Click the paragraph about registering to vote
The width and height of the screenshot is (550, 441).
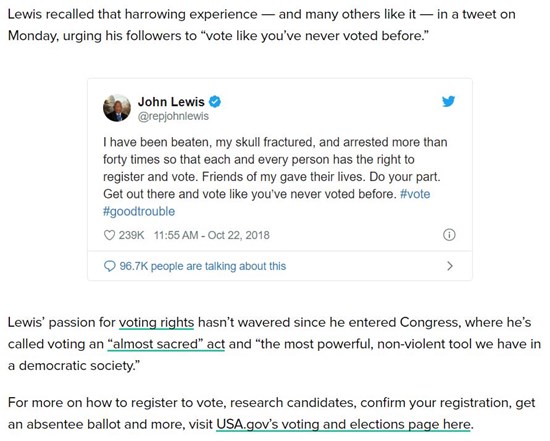[271, 413]
